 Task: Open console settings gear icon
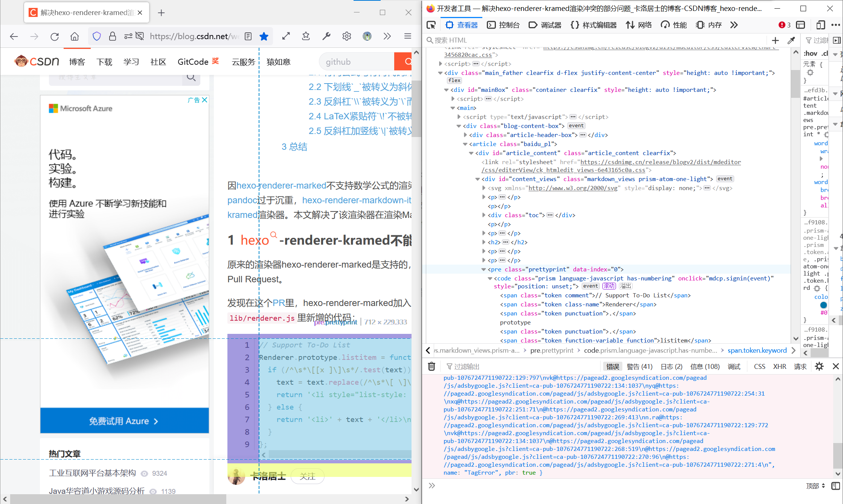click(819, 366)
